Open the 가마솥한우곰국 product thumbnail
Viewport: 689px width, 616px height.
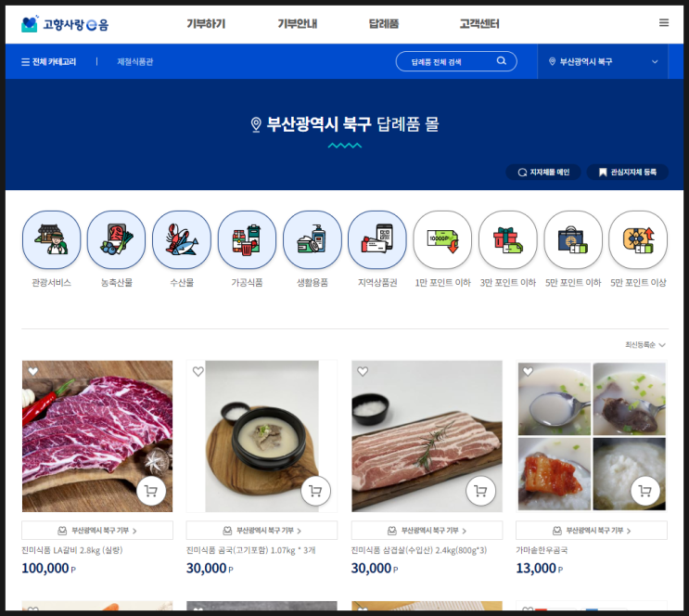[x=592, y=436]
